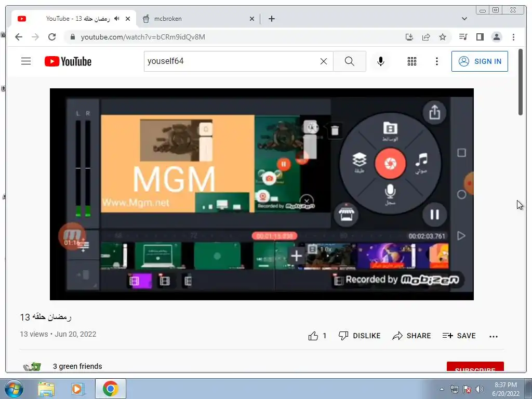Screen dimensions: 532x399
Task: Click the Chrome taskbar button
Action: (x=111, y=389)
